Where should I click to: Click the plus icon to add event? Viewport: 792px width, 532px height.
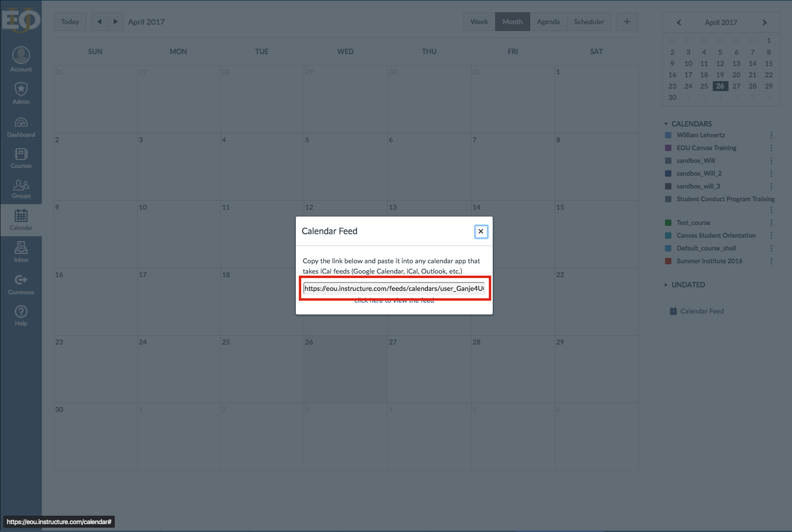tap(627, 22)
